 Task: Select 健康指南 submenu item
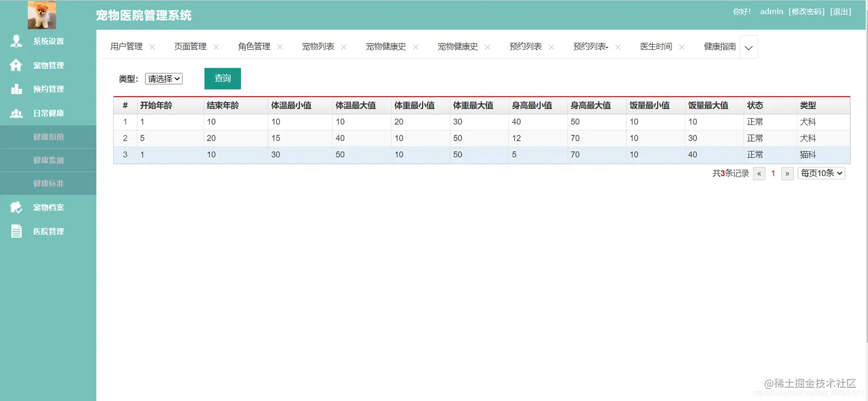[x=48, y=137]
